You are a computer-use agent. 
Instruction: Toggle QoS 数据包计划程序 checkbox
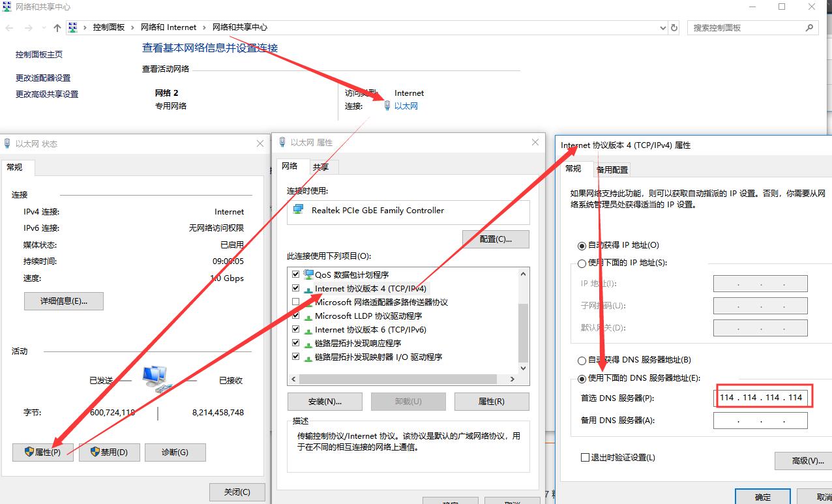click(296, 274)
